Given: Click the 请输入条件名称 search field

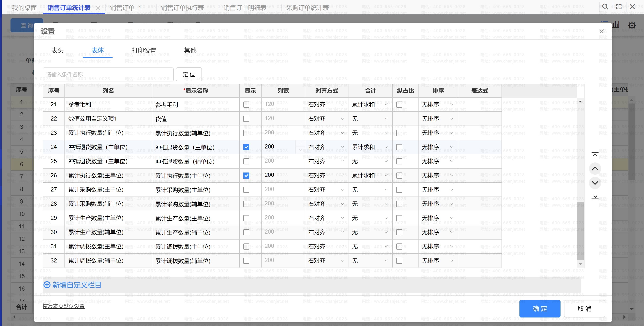Looking at the screenshot, I should [108, 74].
